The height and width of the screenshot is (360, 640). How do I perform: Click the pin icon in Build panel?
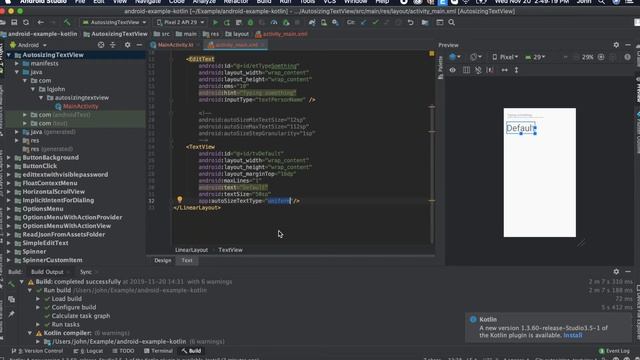[x=11, y=314]
